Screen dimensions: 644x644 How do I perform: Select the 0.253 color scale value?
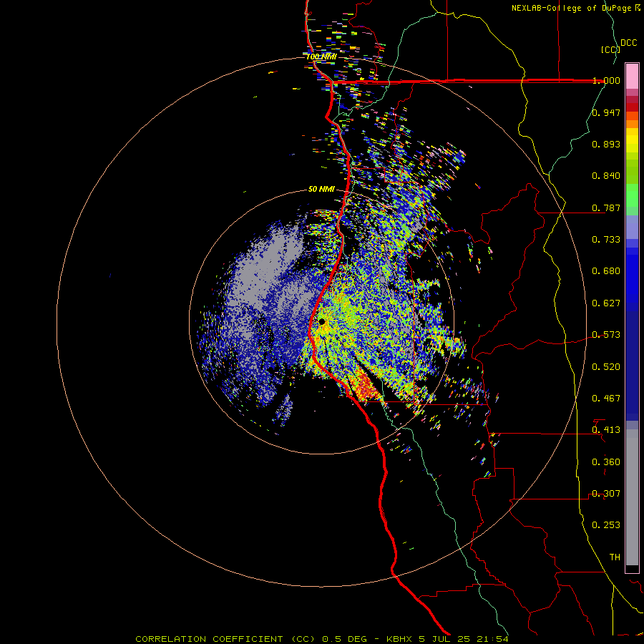(606, 525)
